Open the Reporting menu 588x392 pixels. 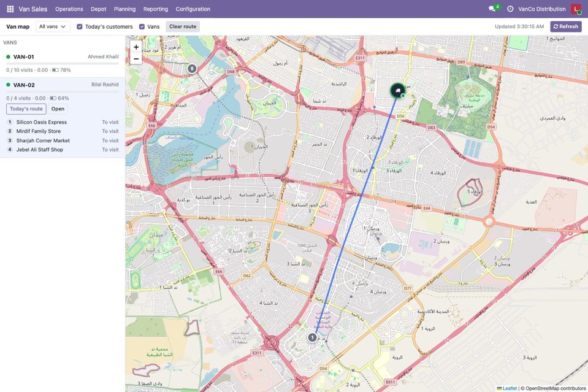(156, 9)
